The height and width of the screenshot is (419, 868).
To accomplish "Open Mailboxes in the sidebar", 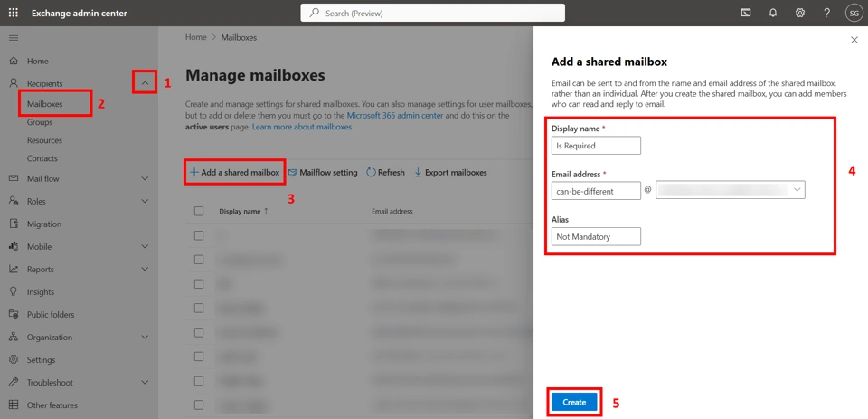I will (x=45, y=104).
